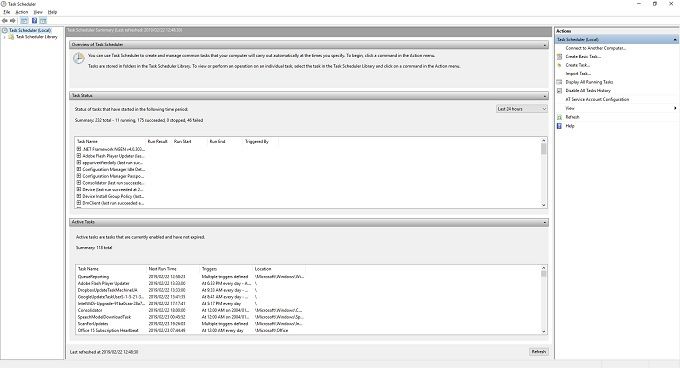Click the blue Help toolbar icon
The width and height of the screenshot is (680, 368).
[34, 20]
